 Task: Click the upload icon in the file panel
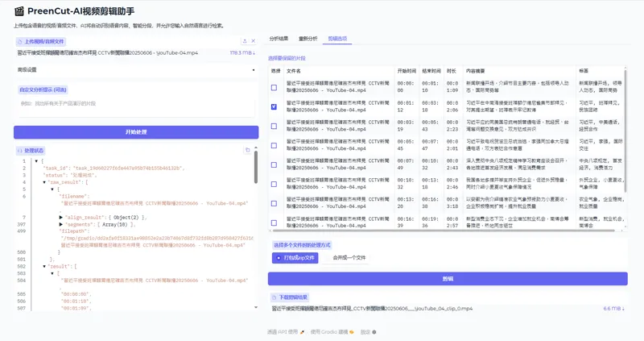(x=245, y=41)
